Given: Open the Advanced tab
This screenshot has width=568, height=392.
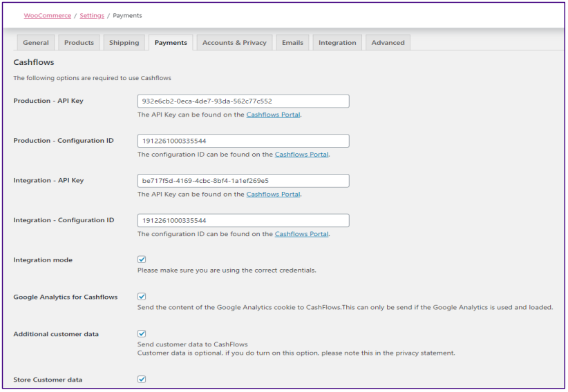Looking at the screenshot, I should pos(388,43).
